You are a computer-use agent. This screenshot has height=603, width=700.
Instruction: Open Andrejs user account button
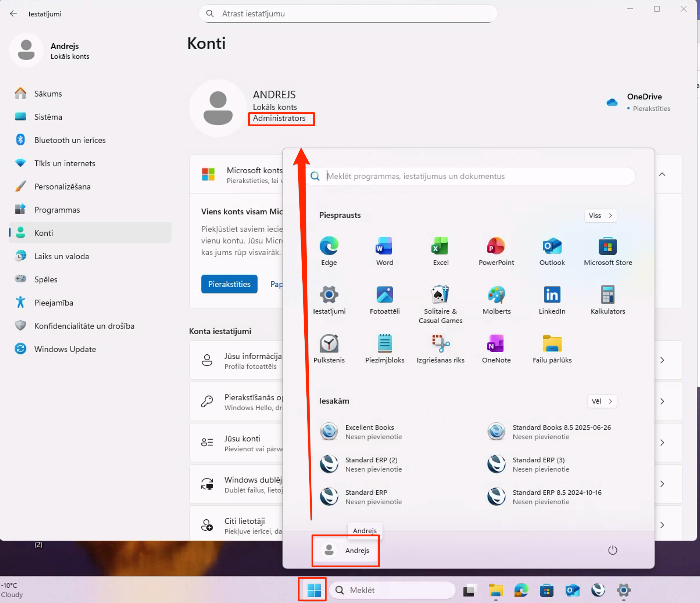(345, 550)
